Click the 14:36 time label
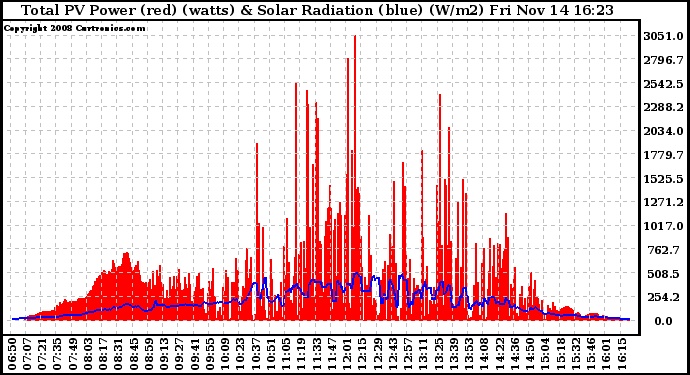 [x=515, y=354]
